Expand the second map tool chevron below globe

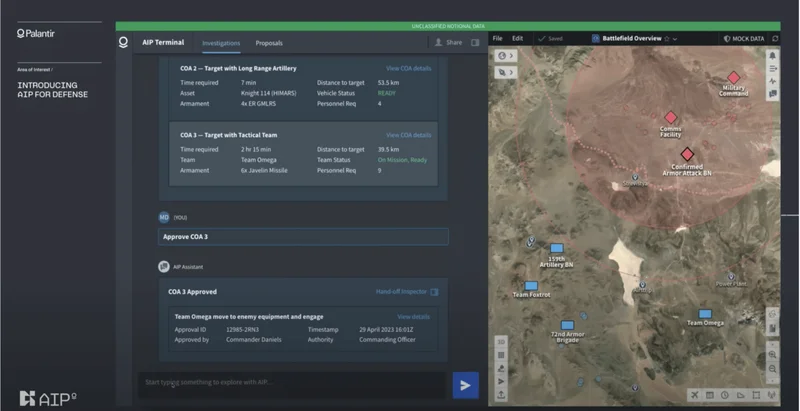[x=512, y=72]
